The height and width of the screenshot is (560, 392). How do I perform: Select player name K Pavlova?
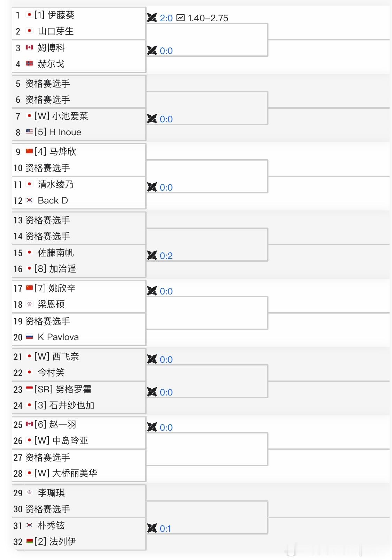click(58, 337)
